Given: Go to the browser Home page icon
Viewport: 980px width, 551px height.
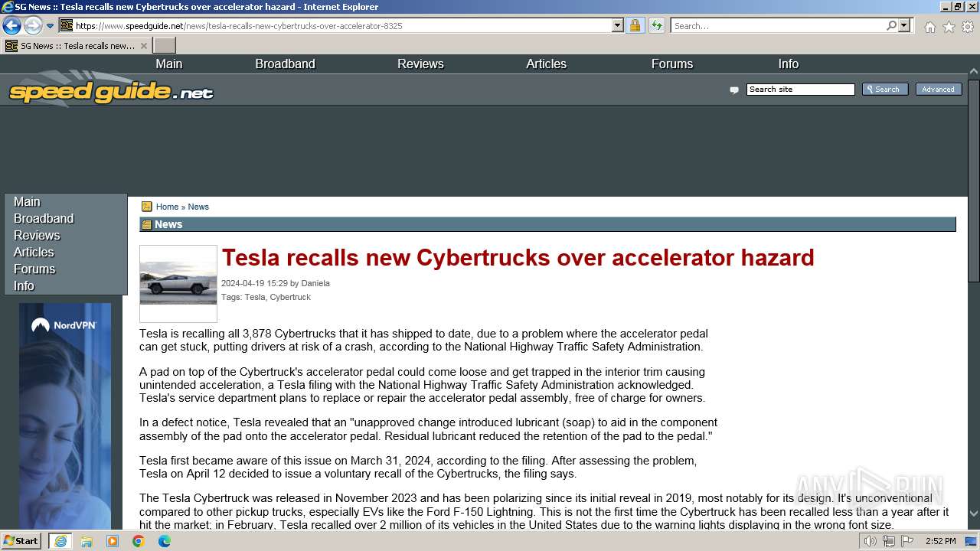Looking at the screenshot, I should pos(929,27).
